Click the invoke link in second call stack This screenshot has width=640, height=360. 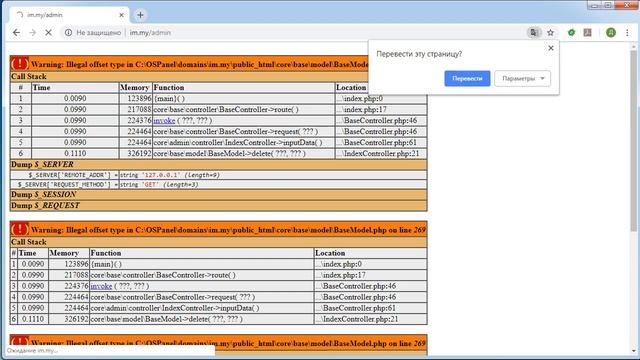click(x=101, y=286)
